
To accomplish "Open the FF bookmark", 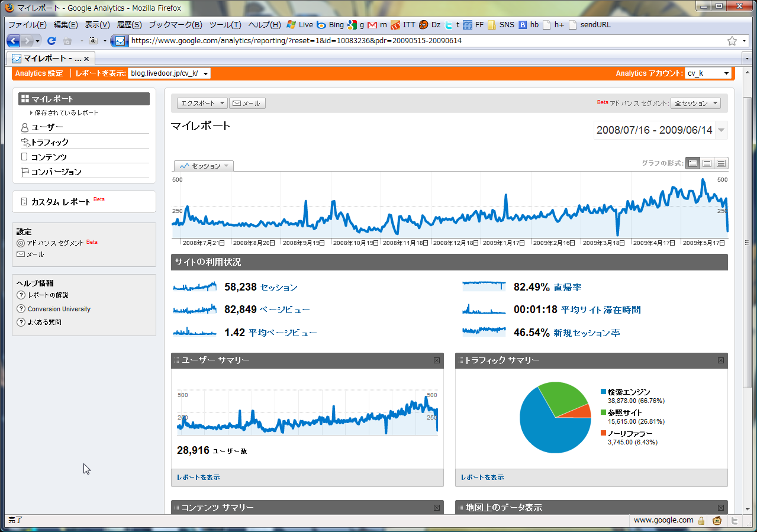I will tap(473, 25).
